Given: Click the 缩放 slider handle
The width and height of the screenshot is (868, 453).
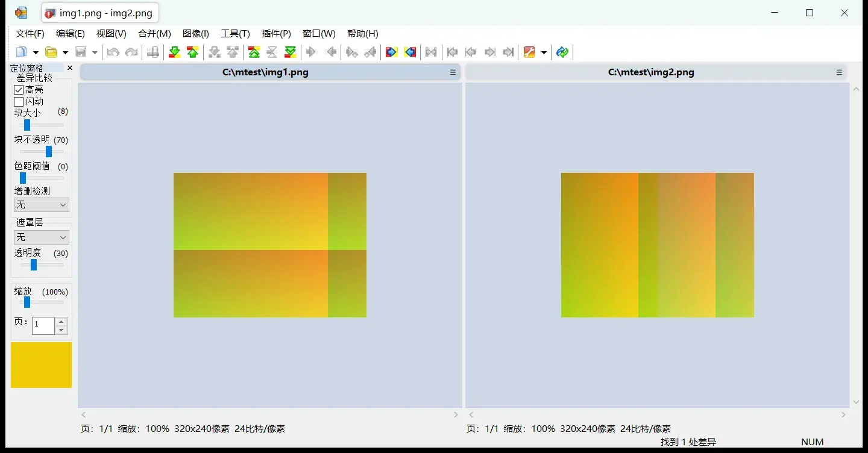Looking at the screenshot, I should point(27,302).
